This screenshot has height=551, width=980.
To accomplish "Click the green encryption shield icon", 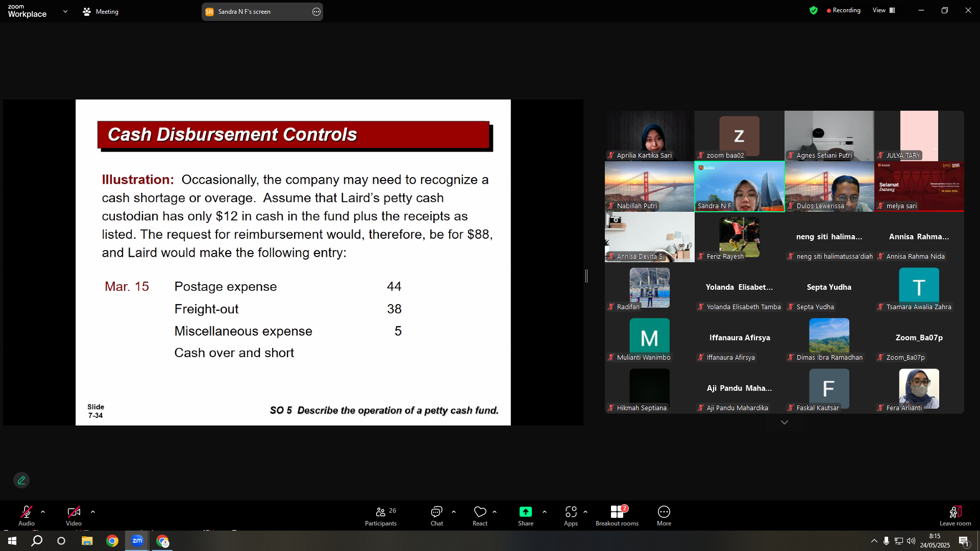I will 814,10.
